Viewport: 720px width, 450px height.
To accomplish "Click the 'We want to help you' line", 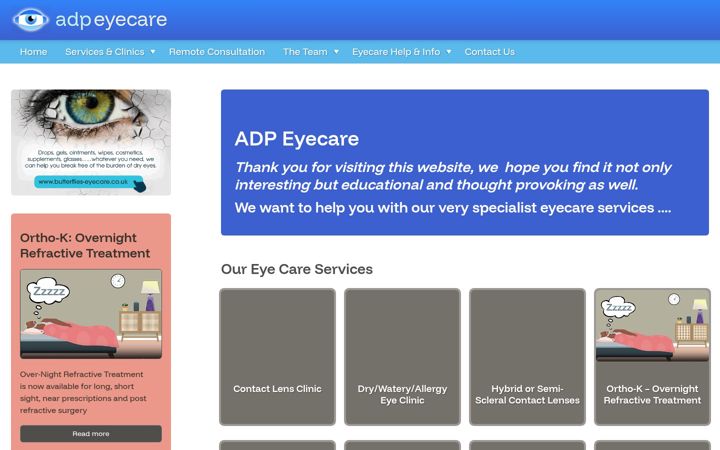I will click(x=453, y=208).
